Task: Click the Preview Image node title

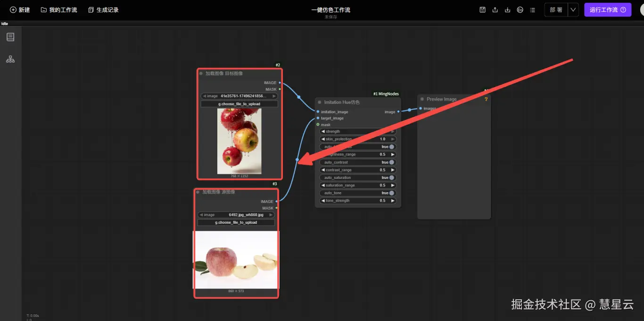Action: (x=441, y=99)
